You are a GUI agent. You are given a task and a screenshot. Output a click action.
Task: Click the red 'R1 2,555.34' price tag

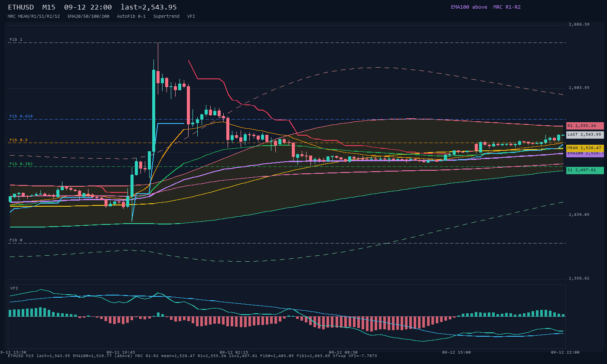(x=585, y=126)
